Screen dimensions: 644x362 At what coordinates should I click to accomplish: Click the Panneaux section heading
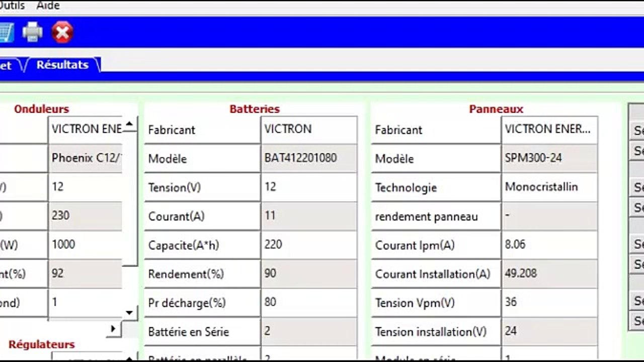[x=496, y=109]
